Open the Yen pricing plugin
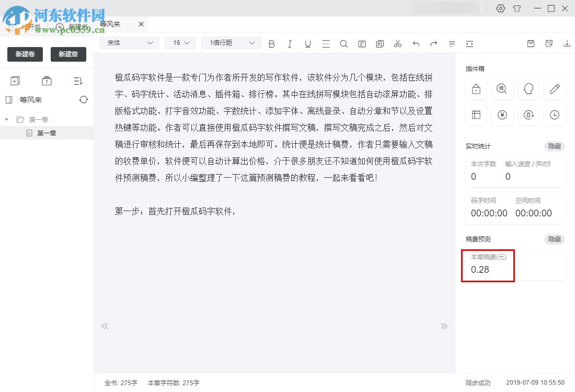 (502, 115)
